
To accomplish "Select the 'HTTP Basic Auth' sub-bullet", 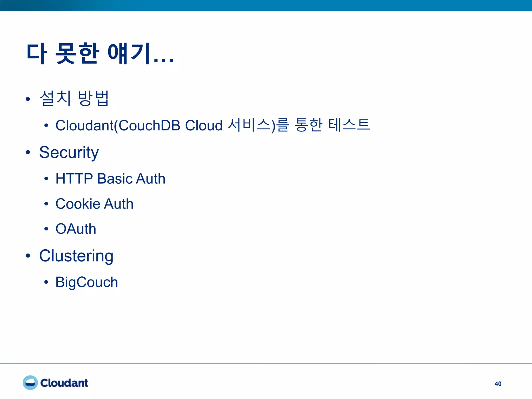I will click(x=110, y=179).
